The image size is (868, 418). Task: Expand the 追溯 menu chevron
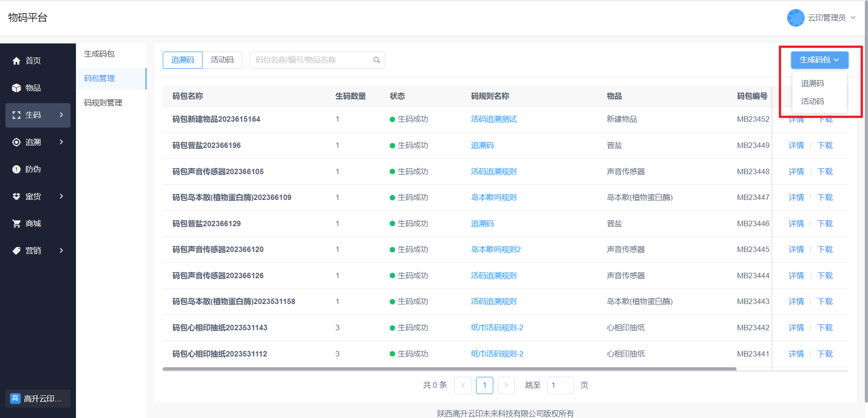tap(61, 142)
